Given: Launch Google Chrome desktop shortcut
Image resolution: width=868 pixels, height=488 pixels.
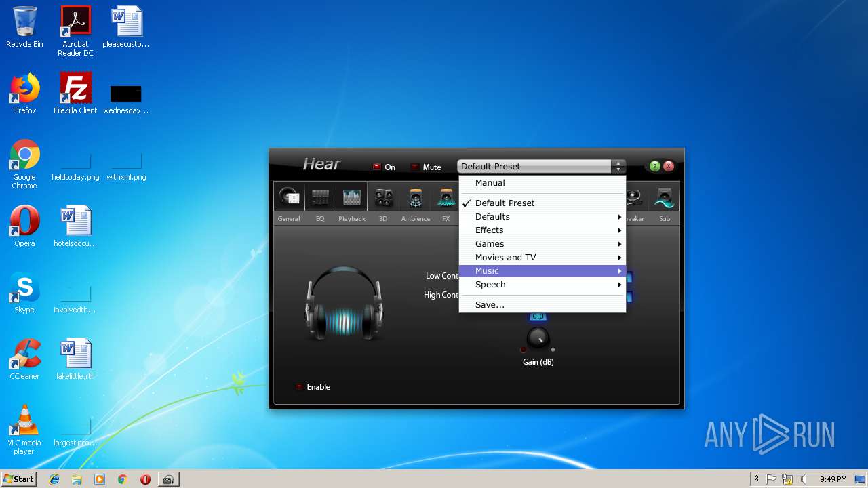Looking at the screenshot, I should point(24,164).
